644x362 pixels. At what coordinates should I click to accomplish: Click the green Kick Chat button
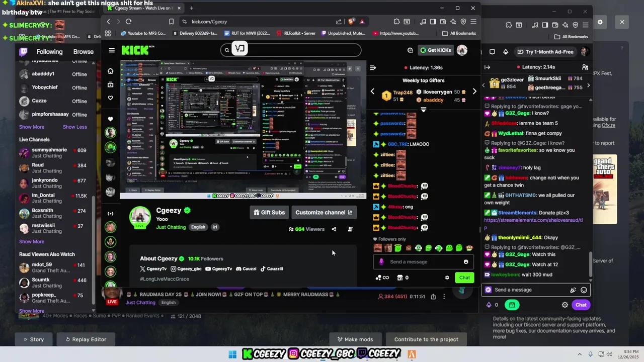(x=464, y=278)
